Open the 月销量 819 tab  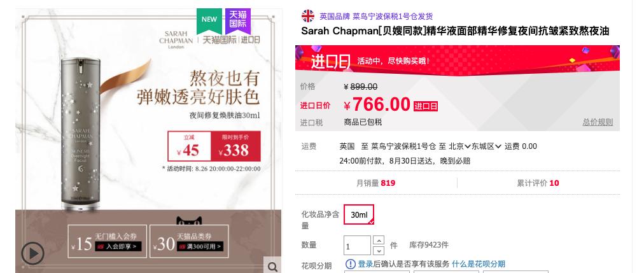(x=376, y=183)
